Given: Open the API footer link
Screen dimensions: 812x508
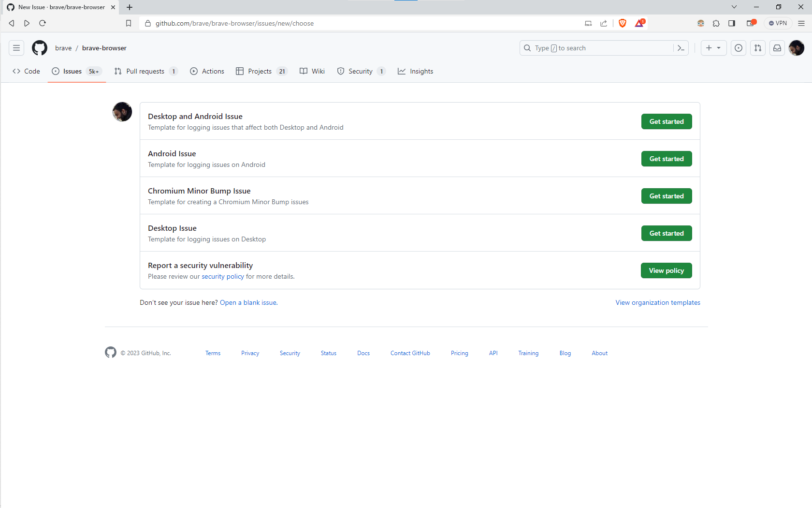Looking at the screenshot, I should 493,353.
